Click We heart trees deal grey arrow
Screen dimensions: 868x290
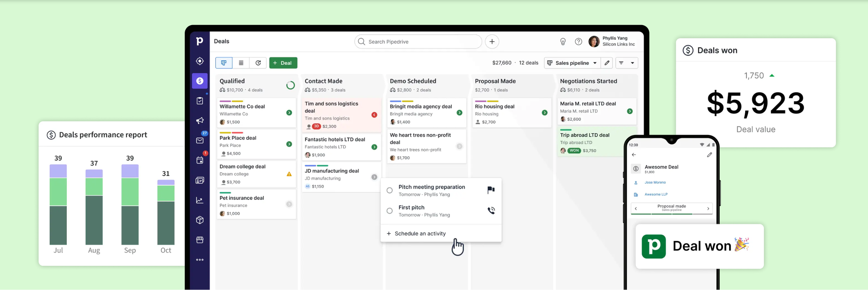pyautogui.click(x=459, y=146)
